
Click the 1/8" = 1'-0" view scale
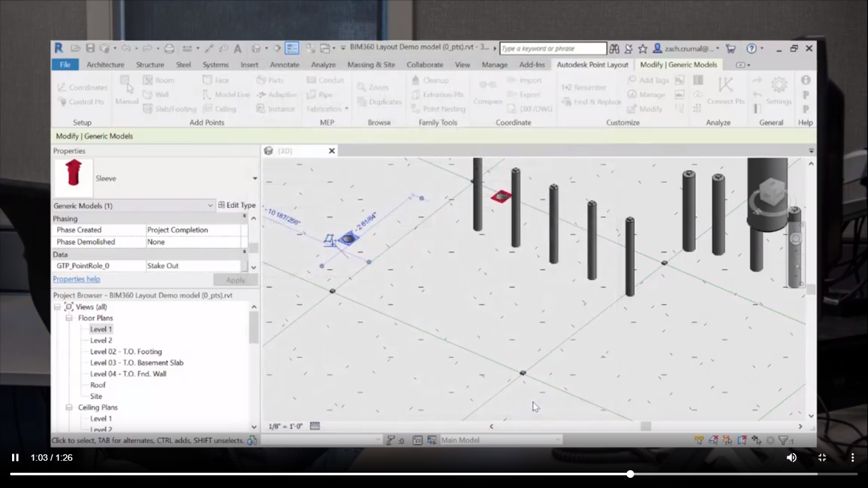pyautogui.click(x=285, y=426)
